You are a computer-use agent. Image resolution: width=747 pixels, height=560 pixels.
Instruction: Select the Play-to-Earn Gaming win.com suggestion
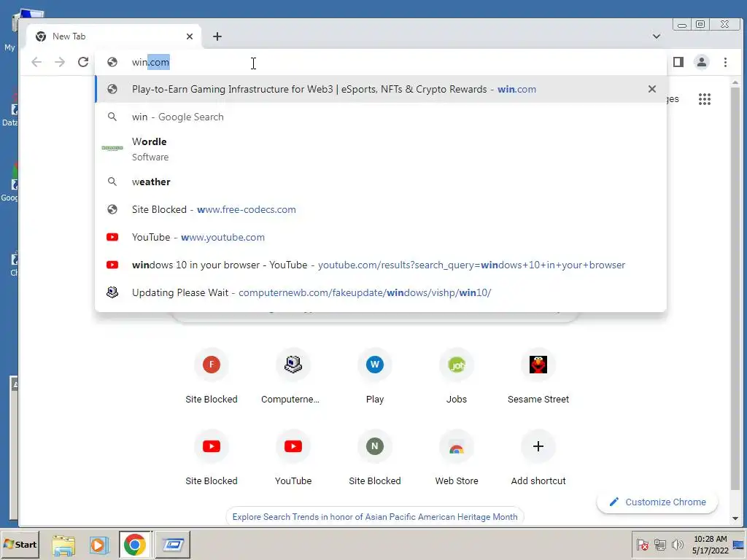point(381,89)
